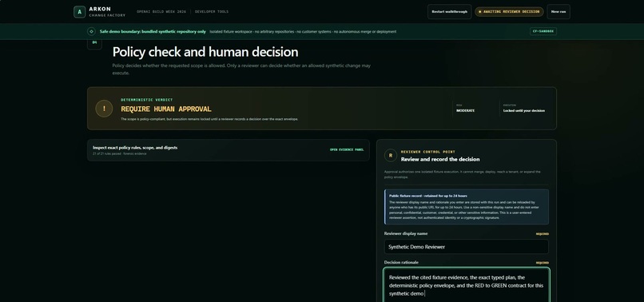Click the Reviewer display name field
The width and height of the screenshot is (644, 302).
(x=466, y=247)
